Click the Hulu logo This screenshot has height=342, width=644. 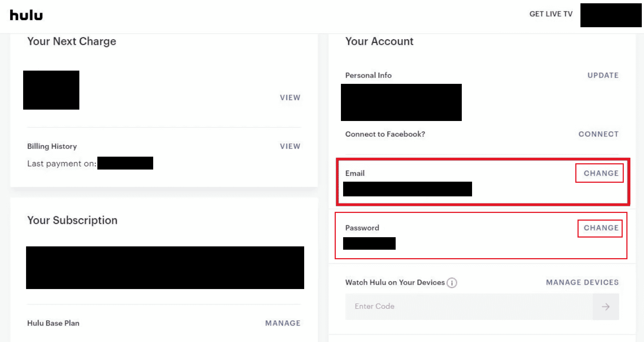click(26, 15)
